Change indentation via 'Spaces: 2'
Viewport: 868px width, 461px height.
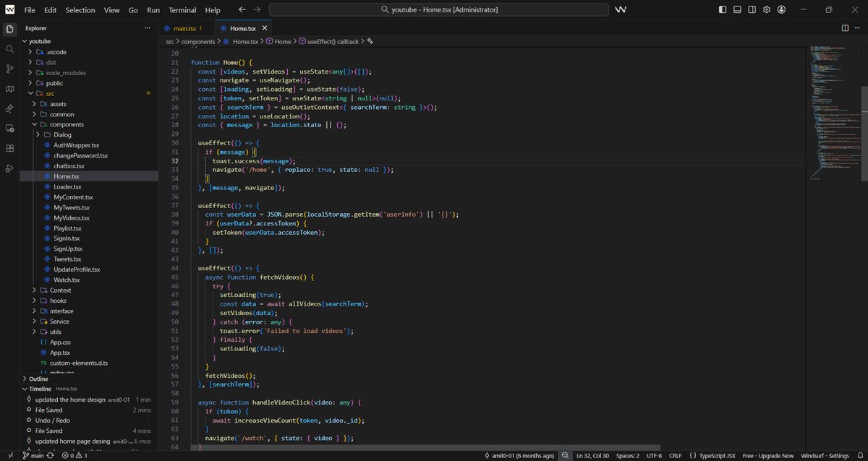(x=627, y=456)
